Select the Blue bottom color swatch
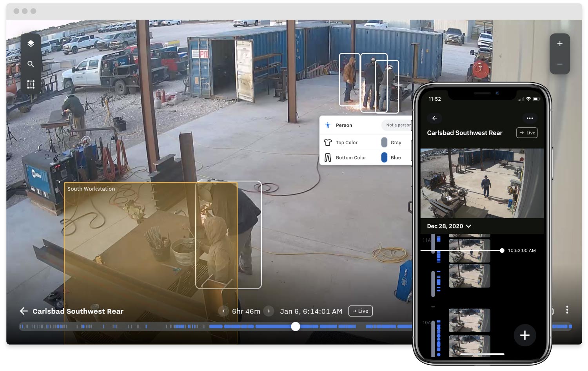The image size is (588, 371). [384, 157]
